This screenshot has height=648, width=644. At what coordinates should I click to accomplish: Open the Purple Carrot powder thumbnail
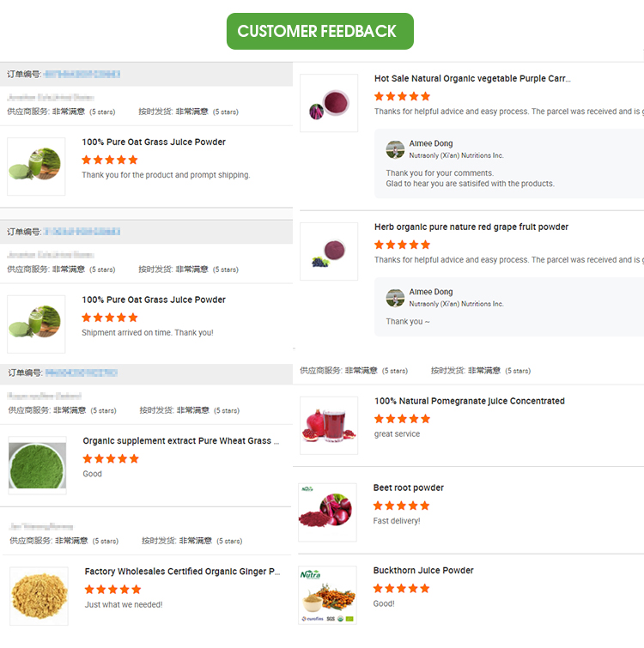click(x=329, y=103)
